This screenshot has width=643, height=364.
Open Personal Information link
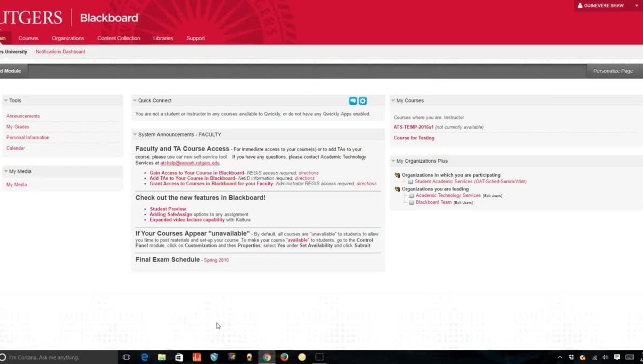[28, 138]
